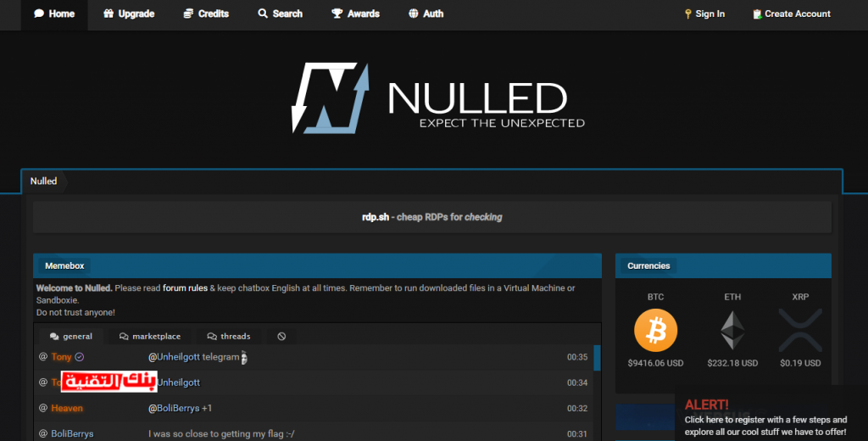The width and height of the screenshot is (868, 441).
Task: Click the Currencies panel header
Action: [x=723, y=266]
